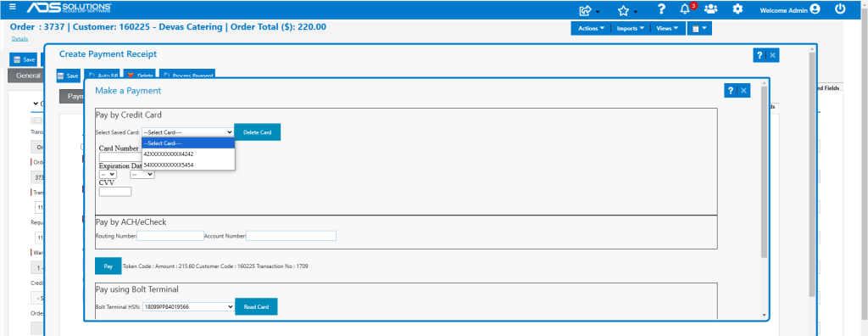The height and width of the screenshot is (336, 868).
Task: Open help for Make a Payment dialog
Action: [731, 91]
